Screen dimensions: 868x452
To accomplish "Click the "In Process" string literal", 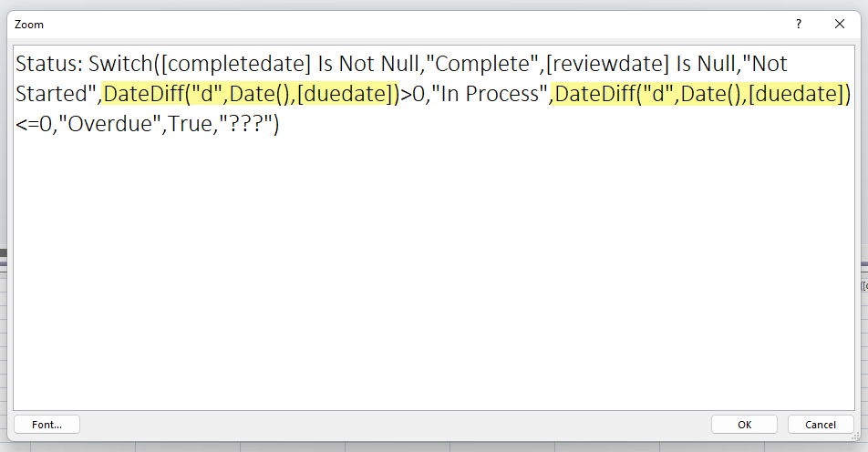I will pos(493,94).
